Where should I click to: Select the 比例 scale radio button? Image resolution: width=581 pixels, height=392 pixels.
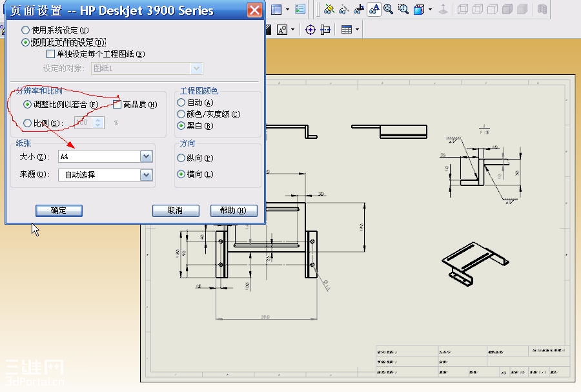coord(27,123)
